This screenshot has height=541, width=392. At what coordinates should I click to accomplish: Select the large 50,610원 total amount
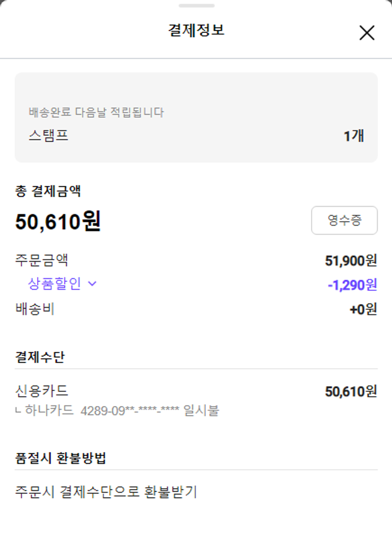click(58, 222)
